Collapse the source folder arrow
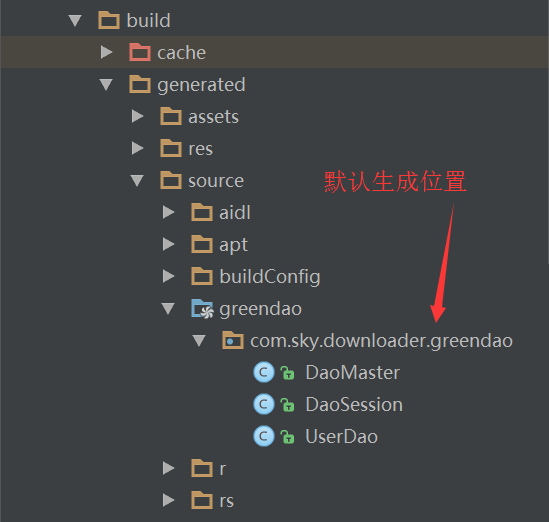549x522 pixels. 137,181
